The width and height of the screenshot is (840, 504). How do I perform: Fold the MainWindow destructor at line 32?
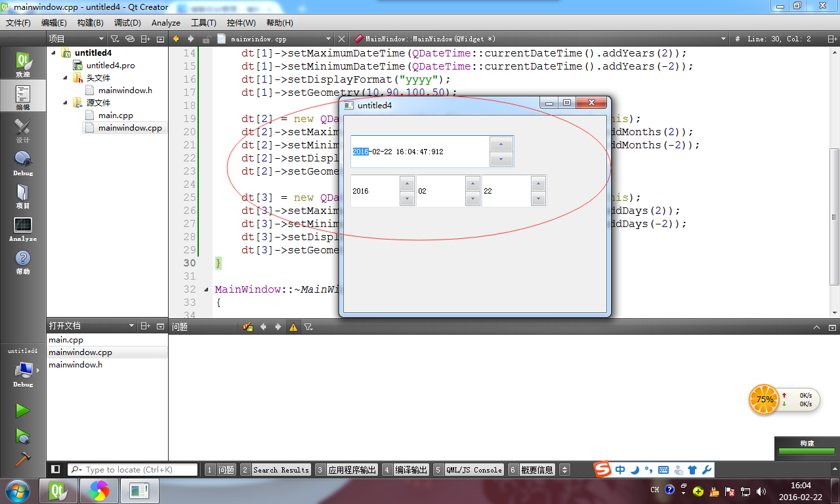point(207,289)
